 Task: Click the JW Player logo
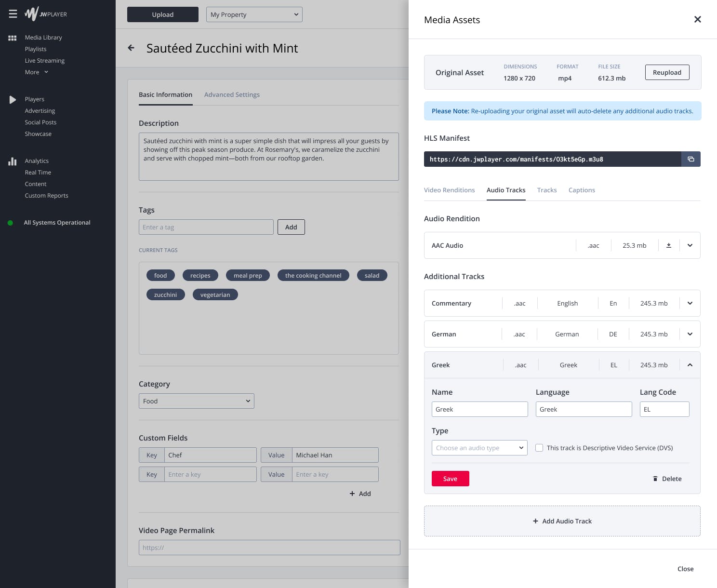click(46, 14)
